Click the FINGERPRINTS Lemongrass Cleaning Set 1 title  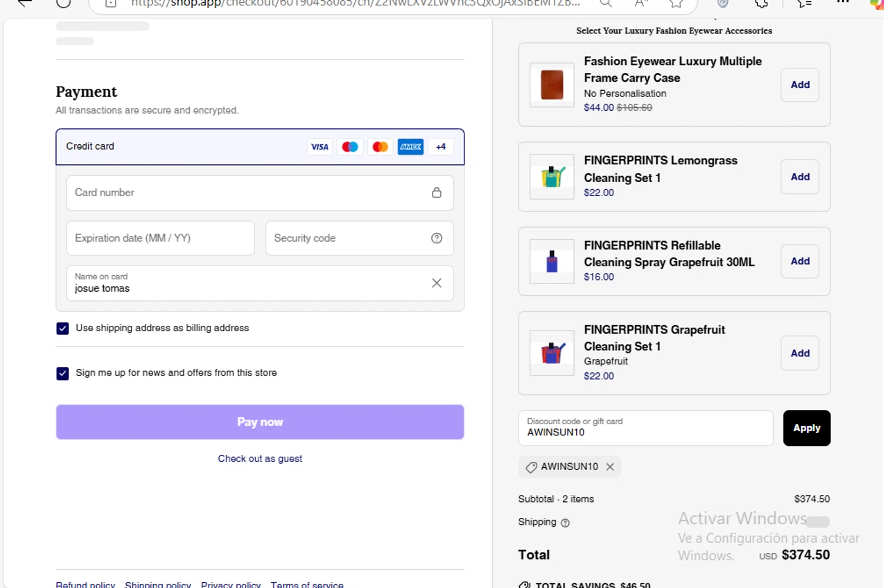click(661, 169)
